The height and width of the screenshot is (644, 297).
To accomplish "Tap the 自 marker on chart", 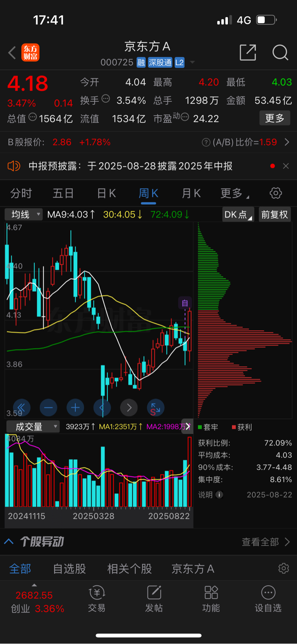I will (185, 303).
